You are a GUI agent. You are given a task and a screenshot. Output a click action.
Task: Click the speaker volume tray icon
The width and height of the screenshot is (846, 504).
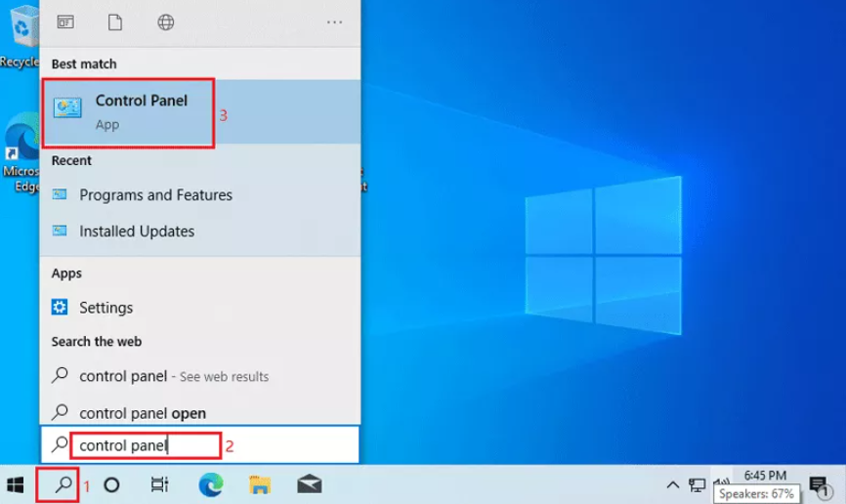[721, 482]
